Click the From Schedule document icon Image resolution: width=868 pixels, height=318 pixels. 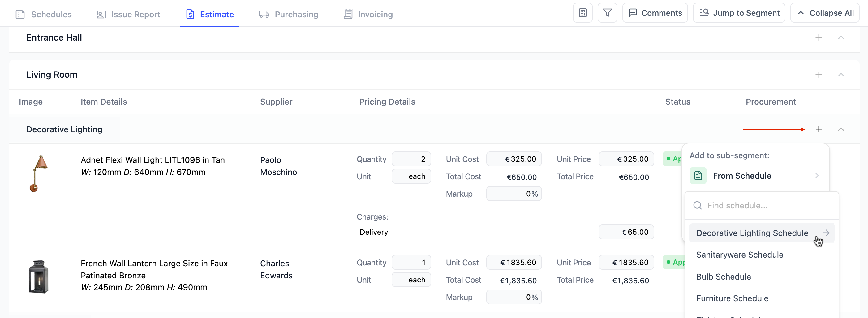tap(698, 176)
